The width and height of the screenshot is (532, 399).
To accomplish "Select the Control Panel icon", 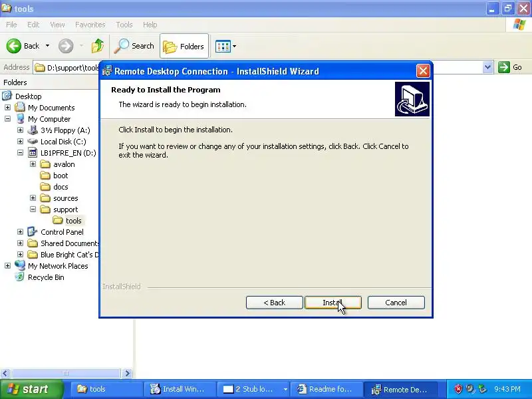I will (32, 231).
